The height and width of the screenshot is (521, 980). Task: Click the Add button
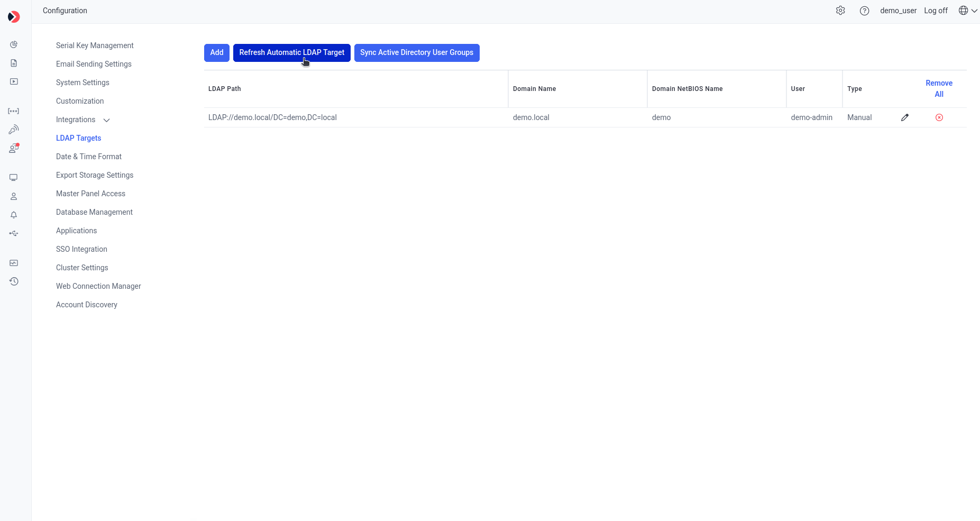click(x=217, y=53)
